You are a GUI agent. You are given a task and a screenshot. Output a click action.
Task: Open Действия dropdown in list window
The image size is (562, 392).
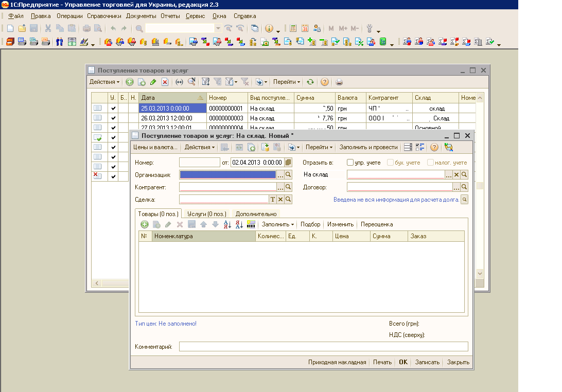pyautogui.click(x=104, y=82)
